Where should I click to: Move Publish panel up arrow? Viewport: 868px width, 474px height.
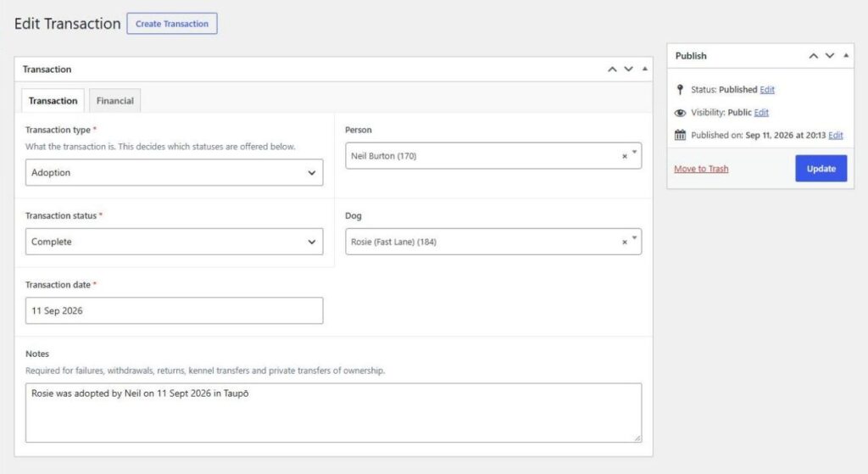click(813, 56)
